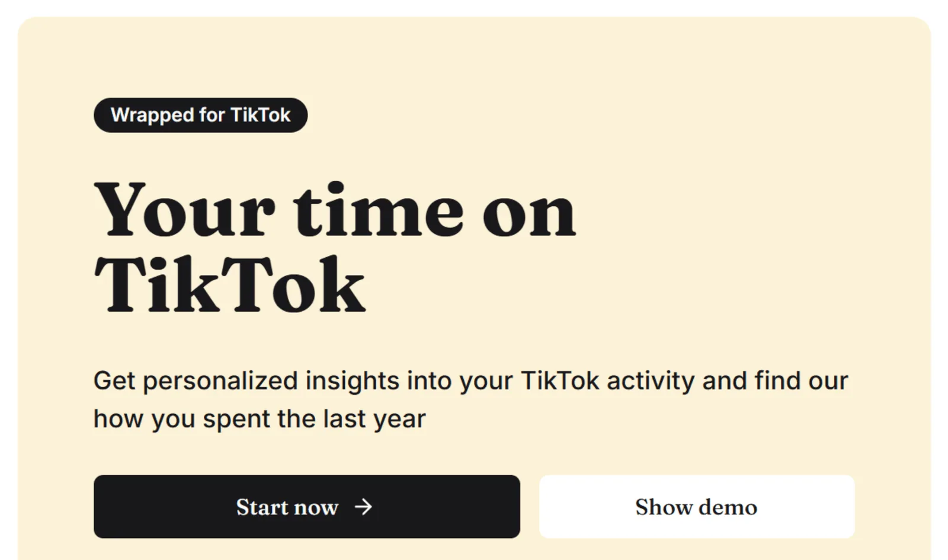This screenshot has width=948, height=560.
Task: Click the word "insights" in the description
Action: (352, 380)
